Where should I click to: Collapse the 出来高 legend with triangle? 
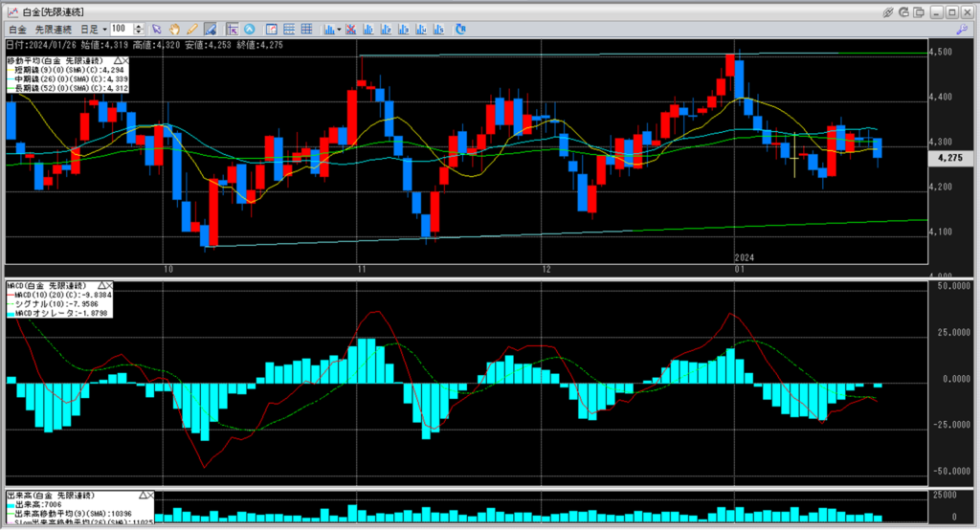(x=143, y=495)
